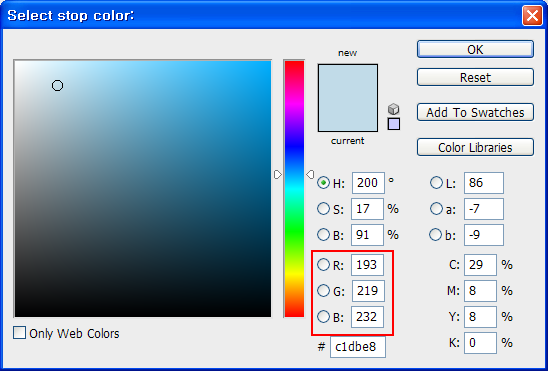Click the Reset button
548x371 pixels.
pos(475,77)
